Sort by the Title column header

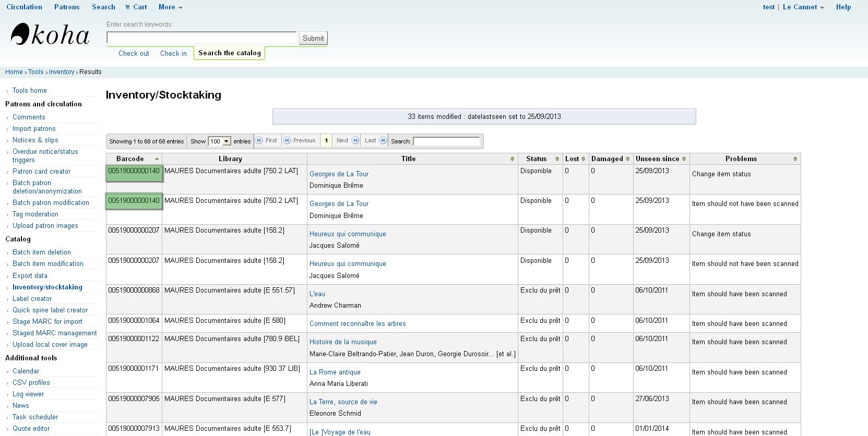pos(408,159)
